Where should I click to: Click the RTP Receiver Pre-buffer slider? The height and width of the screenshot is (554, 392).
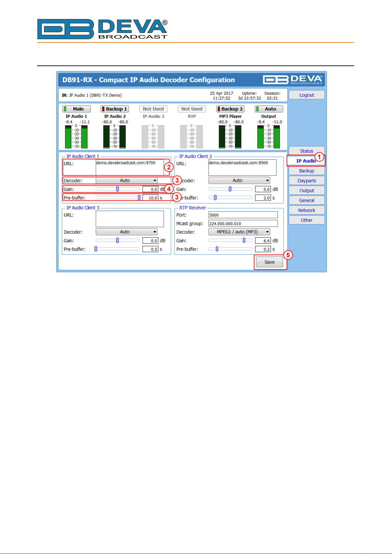click(x=230, y=249)
